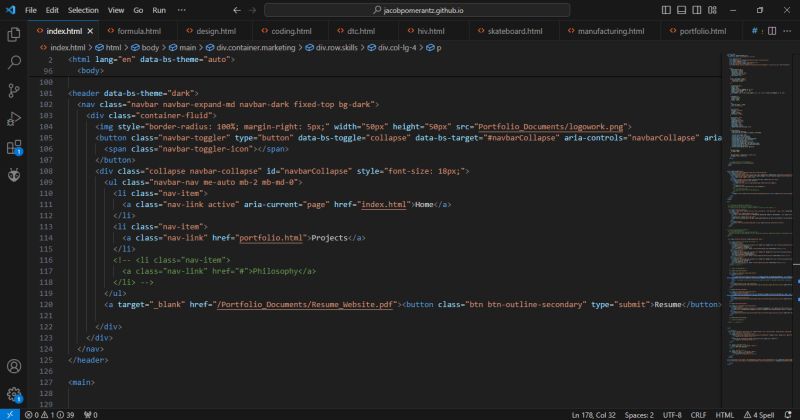800x420 pixels.
Task: Click the ports forwarded status item
Action: point(91,415)
